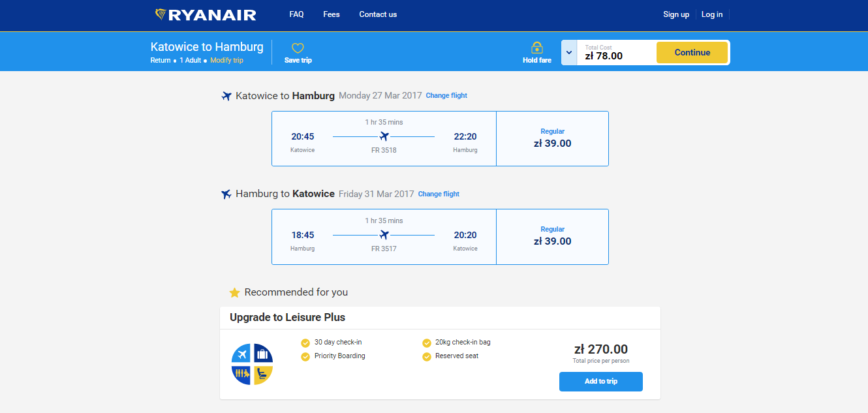The width and height of the screenshot is (868, 413).
Task: Click the Modify trip link
Action: point(226,60)
